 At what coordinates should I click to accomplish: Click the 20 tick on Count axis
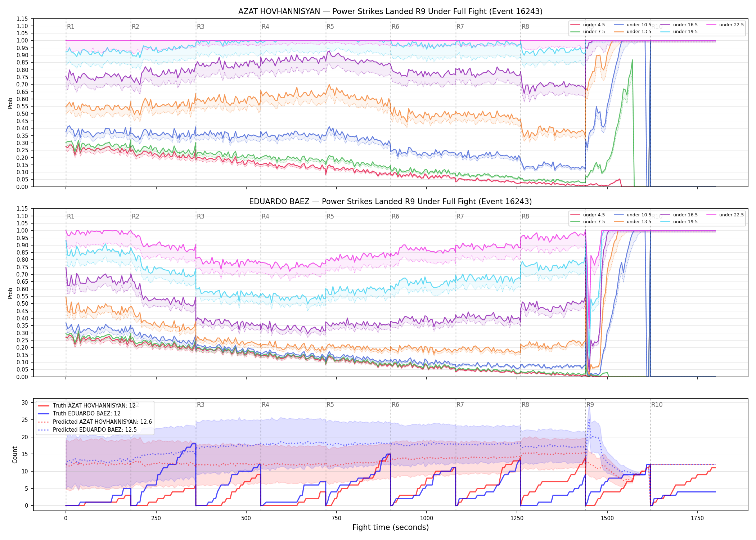pos(25,437)
